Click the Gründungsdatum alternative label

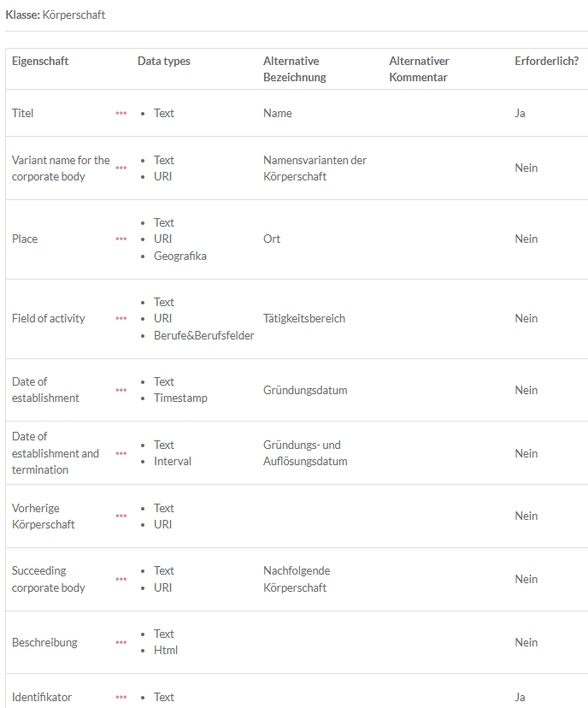point(305,391)
